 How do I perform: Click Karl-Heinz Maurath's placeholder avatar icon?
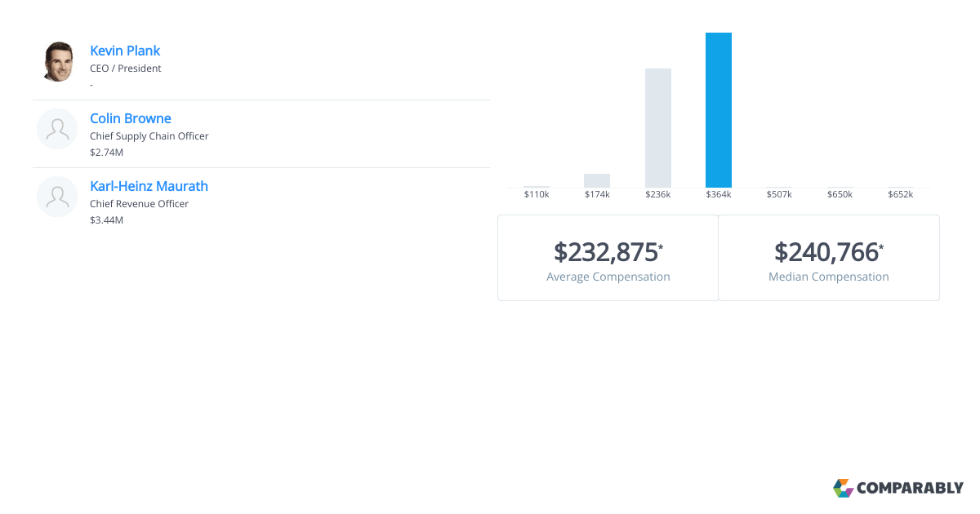[57, 197]
